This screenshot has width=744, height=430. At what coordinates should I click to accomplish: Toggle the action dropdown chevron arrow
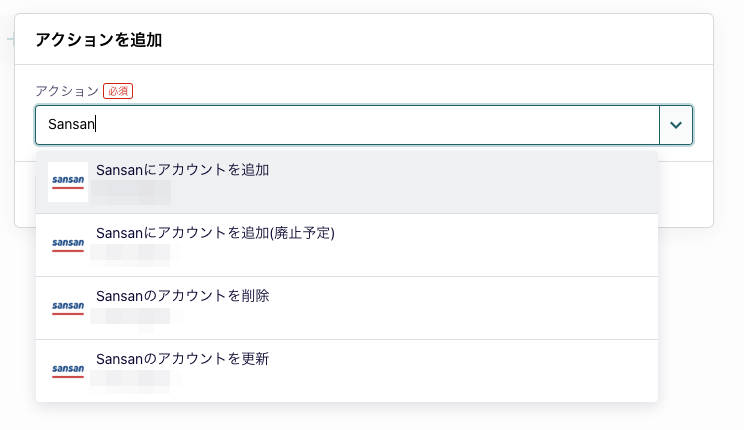pos(676,125)
